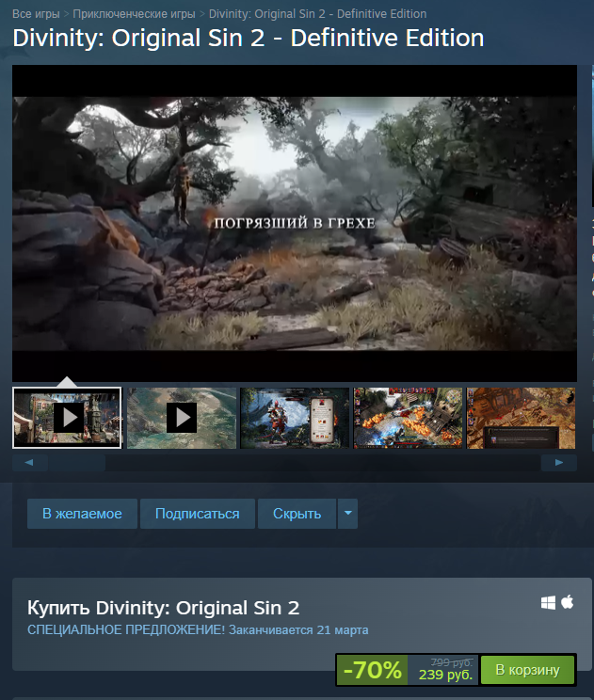Open the 'Все игры' breadcrumb link
594x700 pixels.
36,14
